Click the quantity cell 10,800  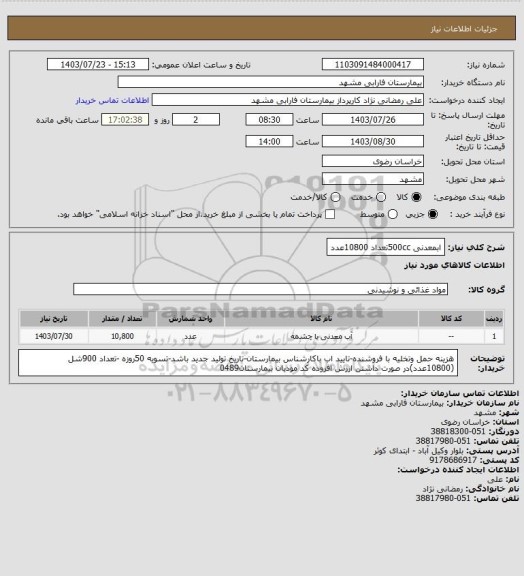point(122,336)
